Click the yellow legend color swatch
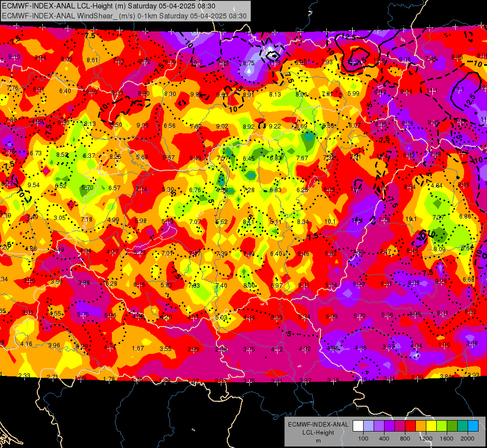 431,426
